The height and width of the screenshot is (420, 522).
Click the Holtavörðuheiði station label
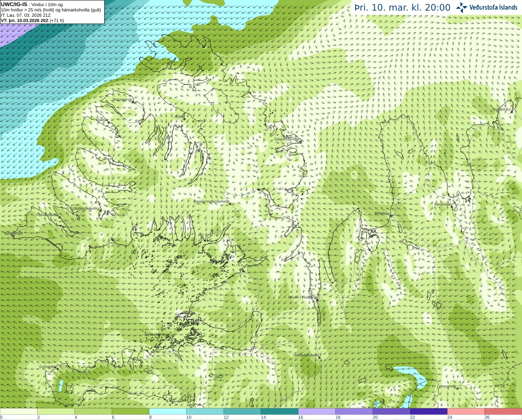306,355
